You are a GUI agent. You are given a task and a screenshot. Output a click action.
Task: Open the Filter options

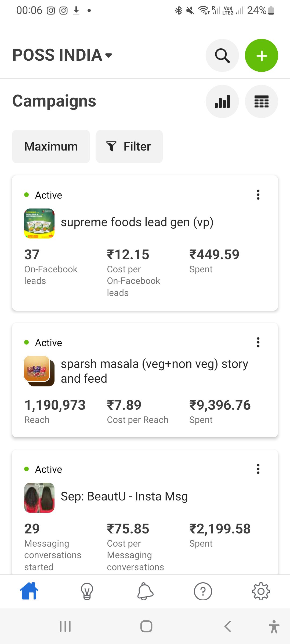pos(129,147)
